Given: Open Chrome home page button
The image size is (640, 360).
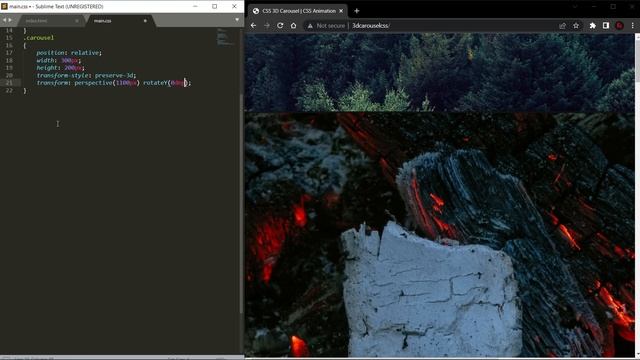Looking at the screenshot, I should (293, 25).
